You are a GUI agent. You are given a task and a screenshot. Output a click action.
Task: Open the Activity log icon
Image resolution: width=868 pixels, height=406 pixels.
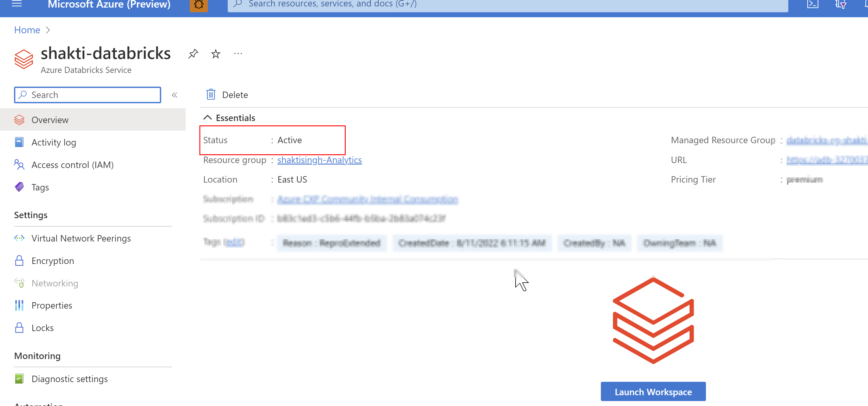pos(19,142)
